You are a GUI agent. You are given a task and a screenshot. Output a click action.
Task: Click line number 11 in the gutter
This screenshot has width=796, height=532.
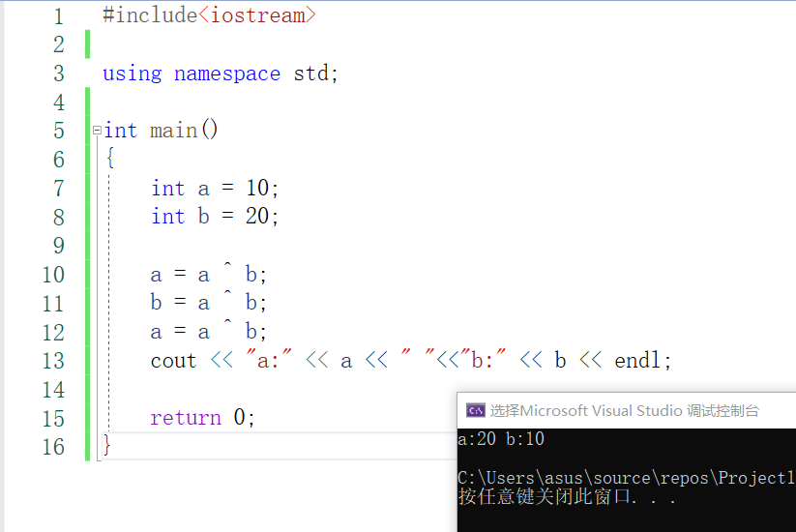tap(53, 304)
